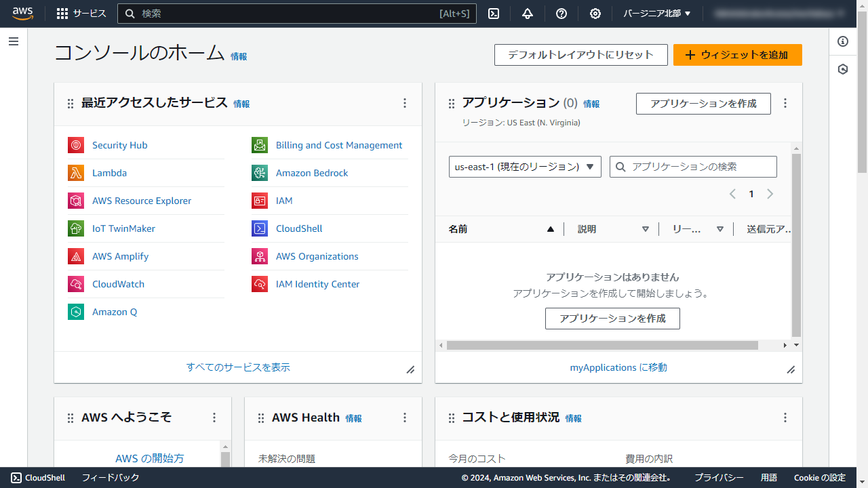
Task: Click the AWS logo
Action: pos(23,14)
